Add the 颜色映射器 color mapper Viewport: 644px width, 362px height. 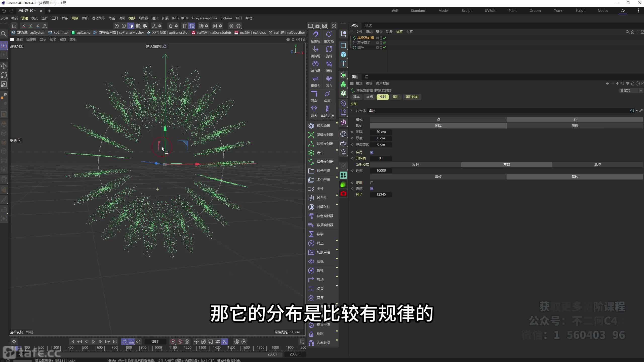(321, 216)
